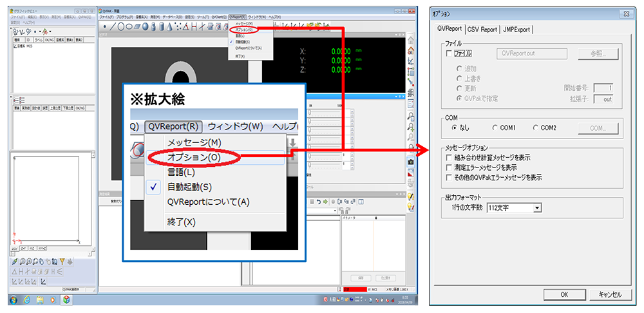Screen dimensions: 644x313
Task: Select the cylinder measurement tool in QVPAK toolbar
Action: tap(161, 26)
